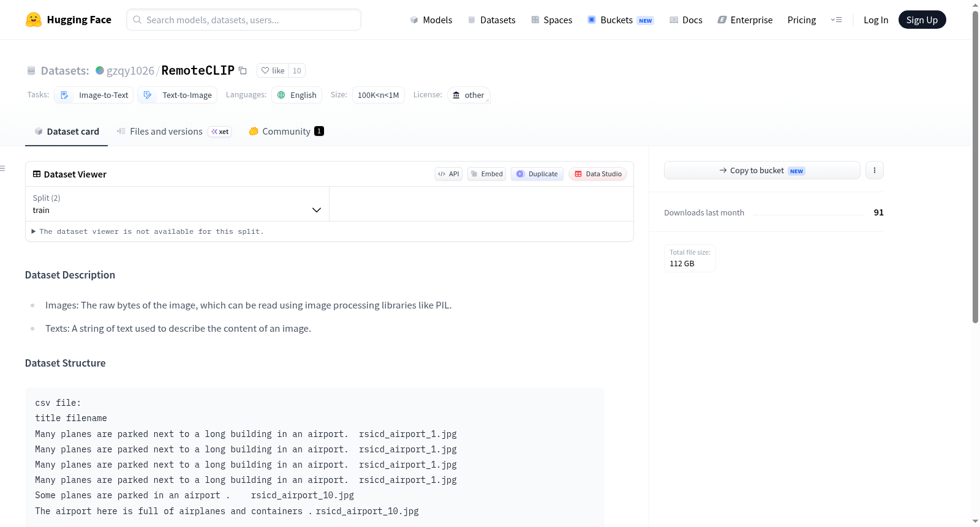
Task: Click Log In
Action: coord(876,20)
